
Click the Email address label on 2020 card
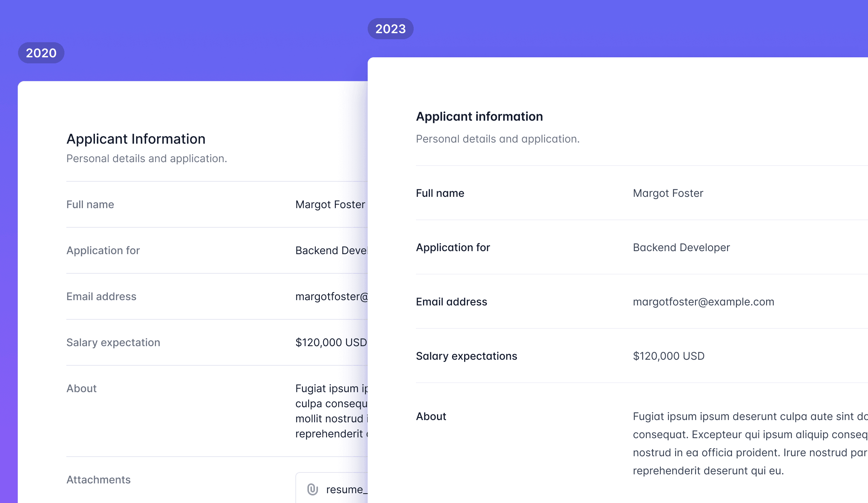pos(101,297)
